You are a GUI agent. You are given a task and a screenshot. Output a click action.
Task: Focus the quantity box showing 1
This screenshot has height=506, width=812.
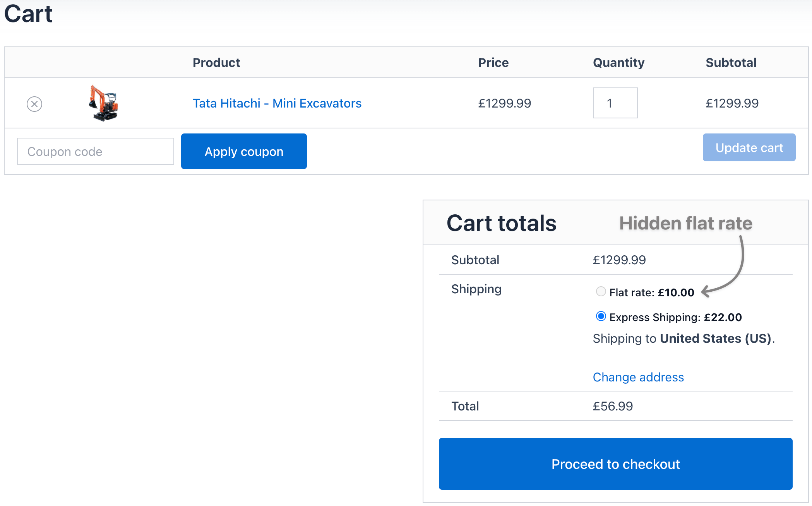coord(615,103)
